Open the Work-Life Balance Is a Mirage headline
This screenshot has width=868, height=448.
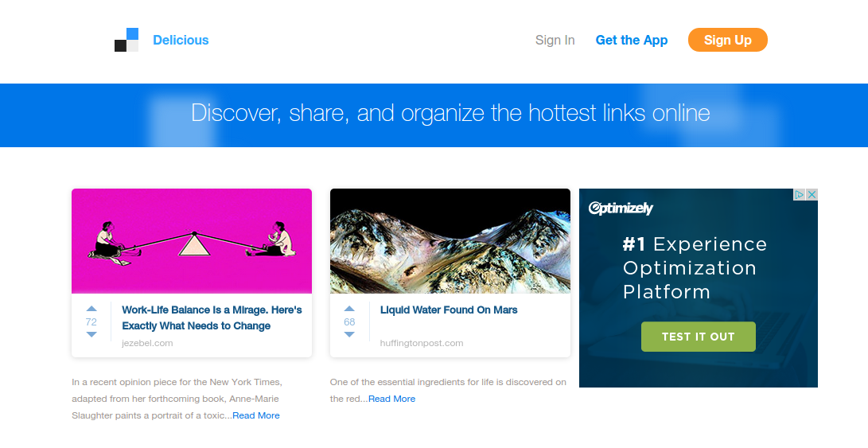pyautogui.click(x=212, y=317)
